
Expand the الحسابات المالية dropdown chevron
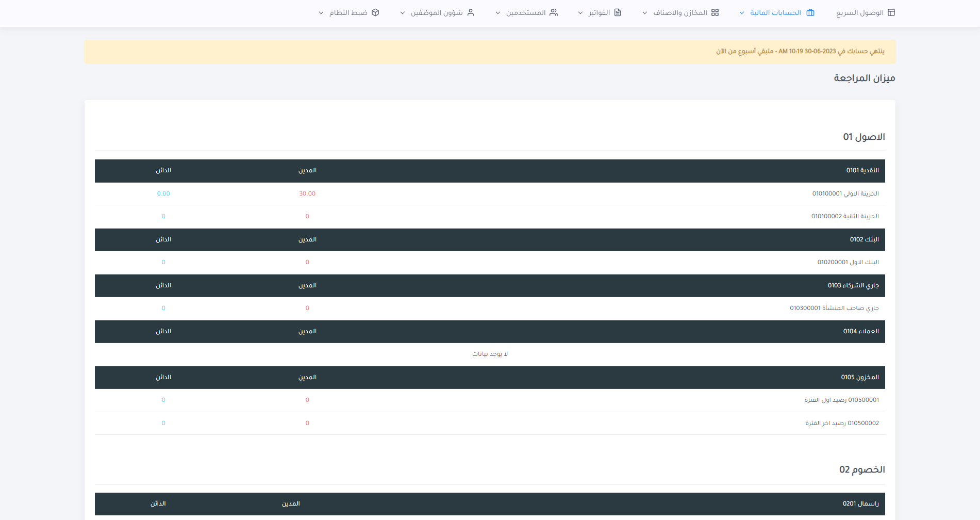coord(742,13)
